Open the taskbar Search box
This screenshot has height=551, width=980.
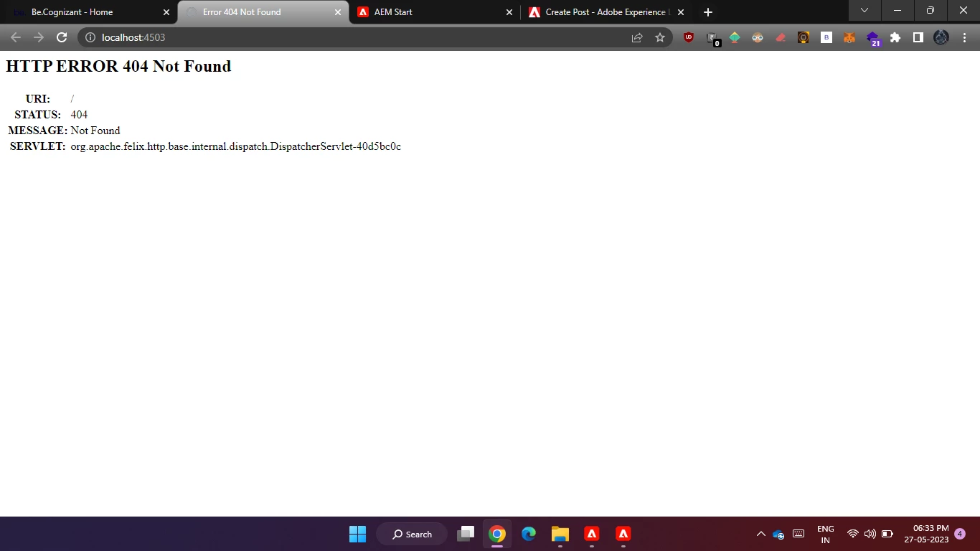[412, 534]
